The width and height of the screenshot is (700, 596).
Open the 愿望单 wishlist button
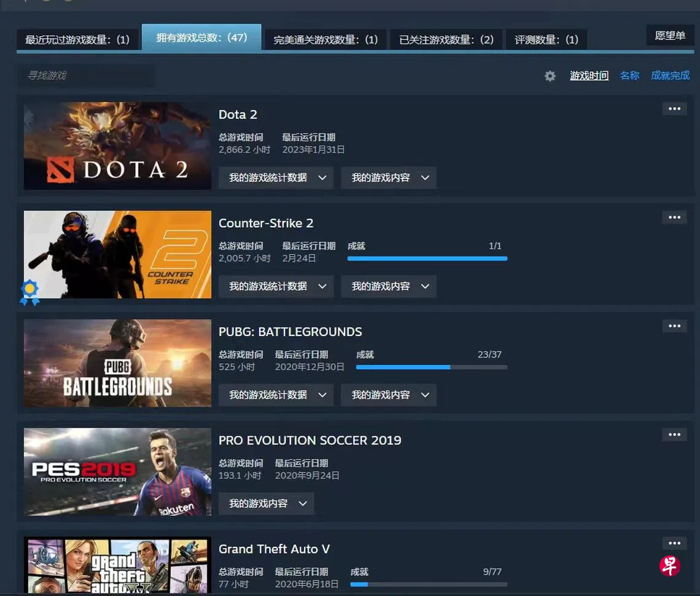(x=670, y=36)
